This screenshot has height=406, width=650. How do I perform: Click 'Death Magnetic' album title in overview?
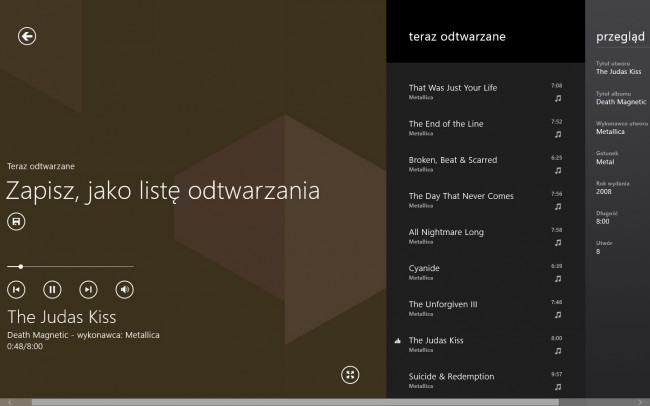pyautogui.click(x=621, y=102)
